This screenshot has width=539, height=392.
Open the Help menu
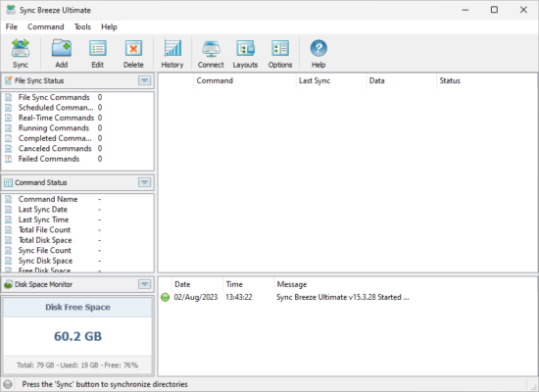pyautogui.click(x=109, y=26)
